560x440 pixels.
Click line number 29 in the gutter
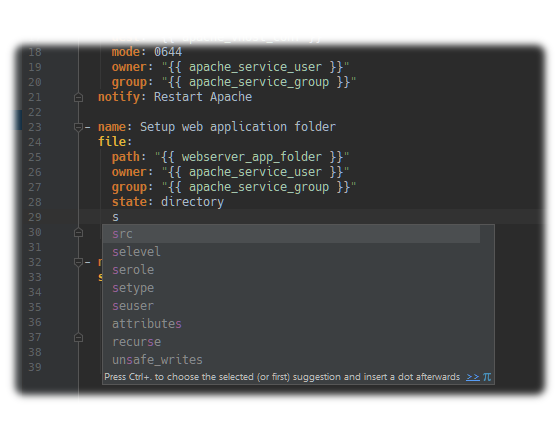(35, 217)
